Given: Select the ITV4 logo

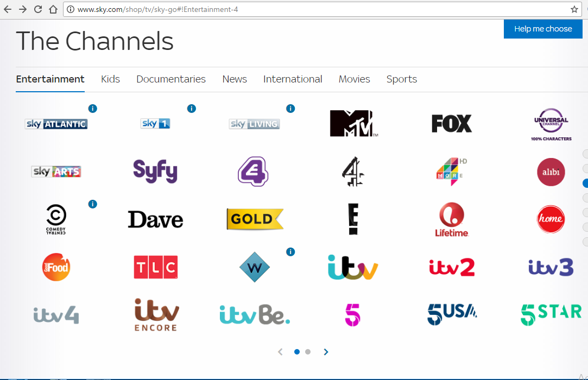Looking at the screenshot, I should (56, 315).
